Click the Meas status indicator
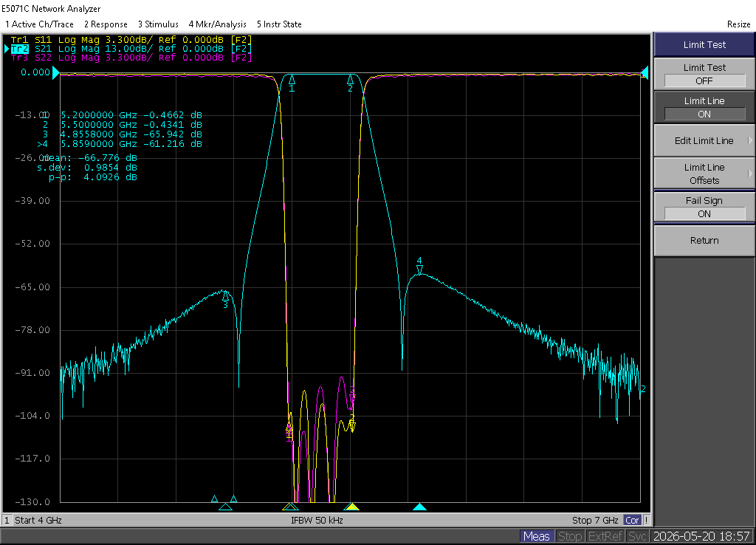Screen dimensions: 756x545 536,536
